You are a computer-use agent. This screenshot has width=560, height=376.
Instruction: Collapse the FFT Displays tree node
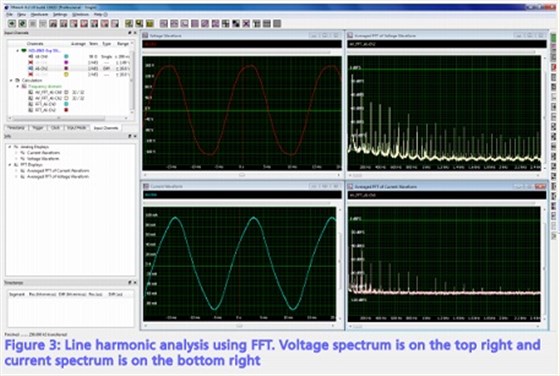[10, 165]
